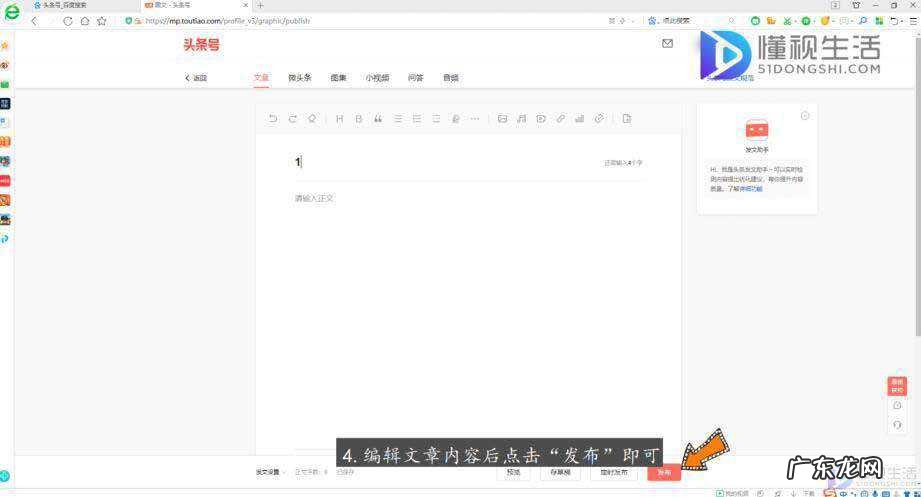This screenshot has height=497, width=921.
Task: Switch to the 文章 tab
Action: pyautogui.click(x=261, y=78)
